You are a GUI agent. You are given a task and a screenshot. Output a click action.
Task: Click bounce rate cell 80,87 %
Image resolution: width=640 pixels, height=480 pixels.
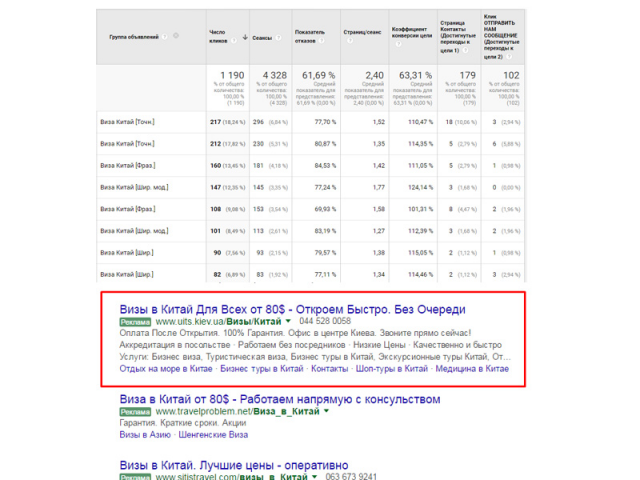pos(325,144)
